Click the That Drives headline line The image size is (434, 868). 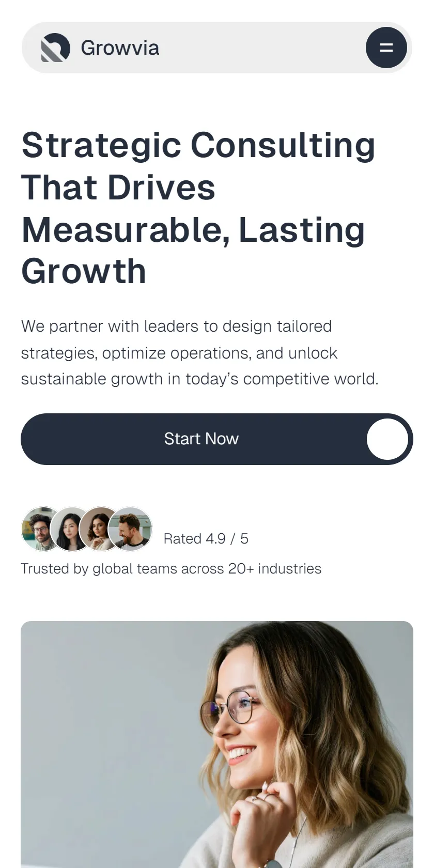click(x=118, y=187)
